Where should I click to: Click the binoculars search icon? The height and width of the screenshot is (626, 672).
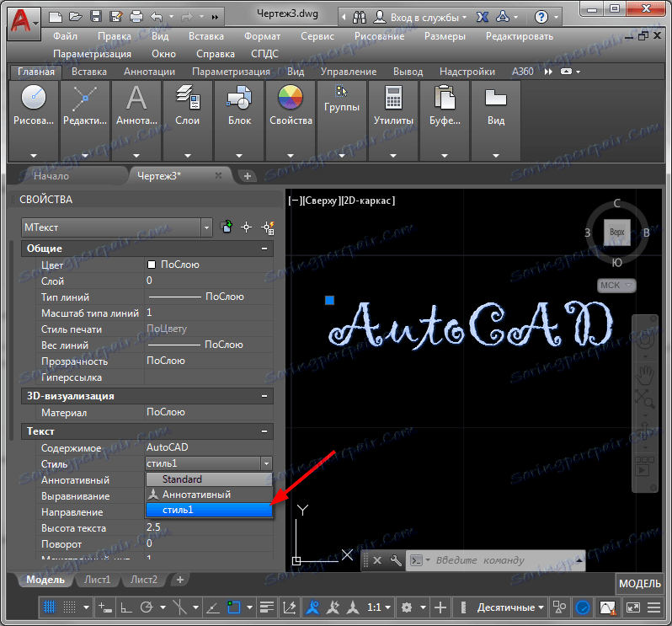(359, 17)
